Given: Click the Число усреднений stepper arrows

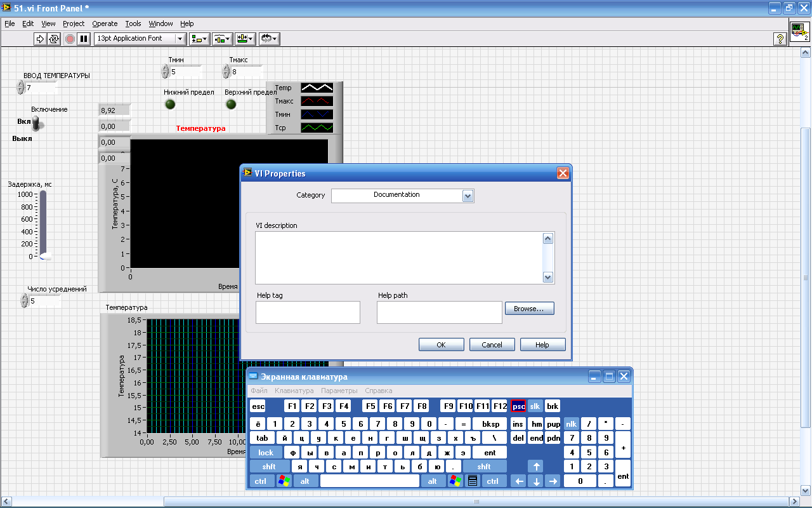Looking at the screenshot, I should pyautogui.click(x=25, y=301).
